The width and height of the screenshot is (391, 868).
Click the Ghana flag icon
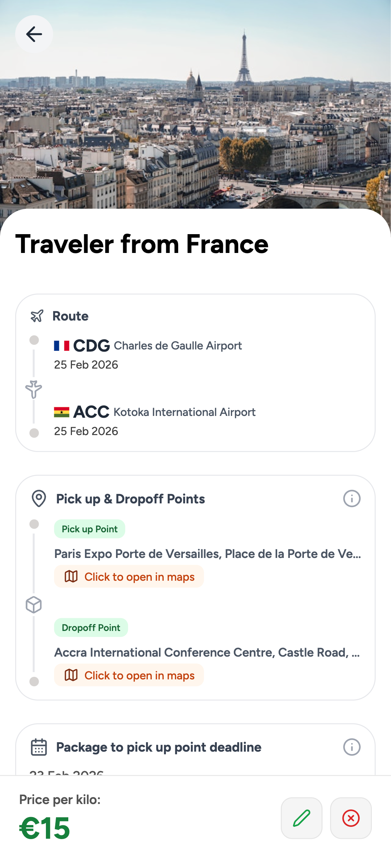point(61,412)
